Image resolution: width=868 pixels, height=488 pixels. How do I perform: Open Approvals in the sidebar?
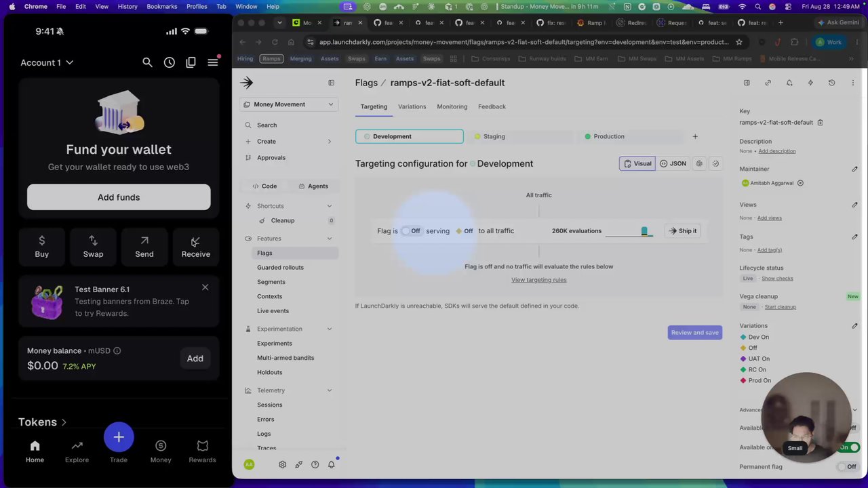pos(271,157)
